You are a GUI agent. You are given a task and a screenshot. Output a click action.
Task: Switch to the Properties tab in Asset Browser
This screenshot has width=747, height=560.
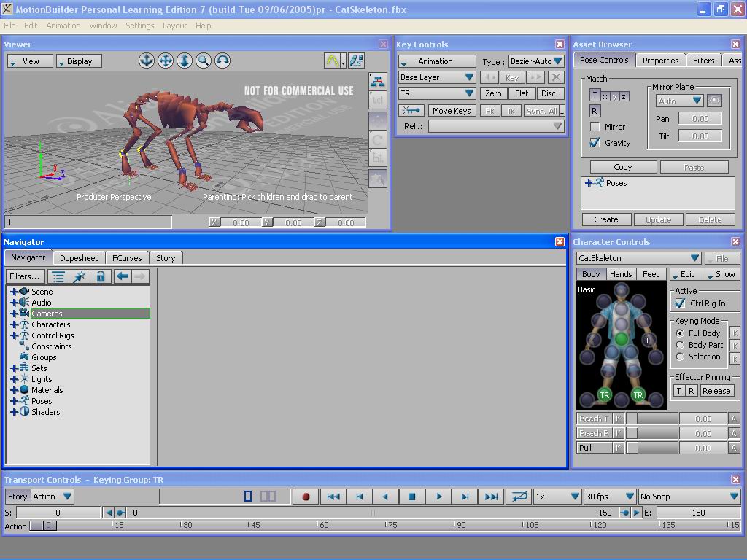point(660,61)
